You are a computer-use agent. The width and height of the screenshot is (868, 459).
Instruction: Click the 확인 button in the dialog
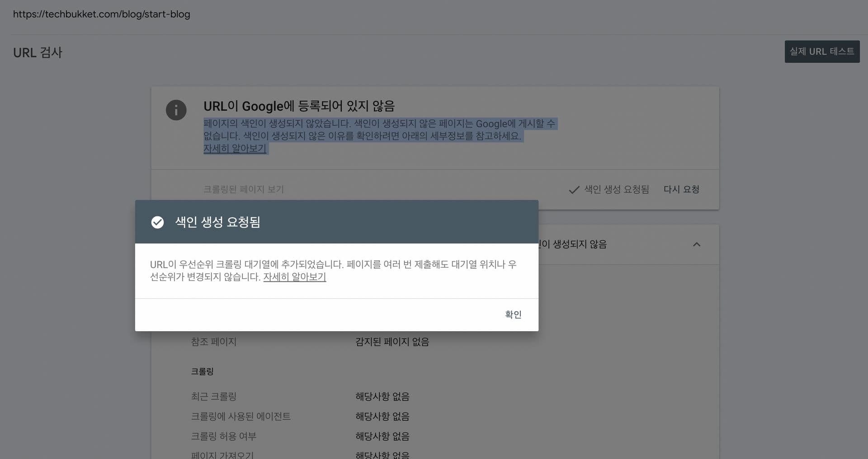[x=513, y=314]
